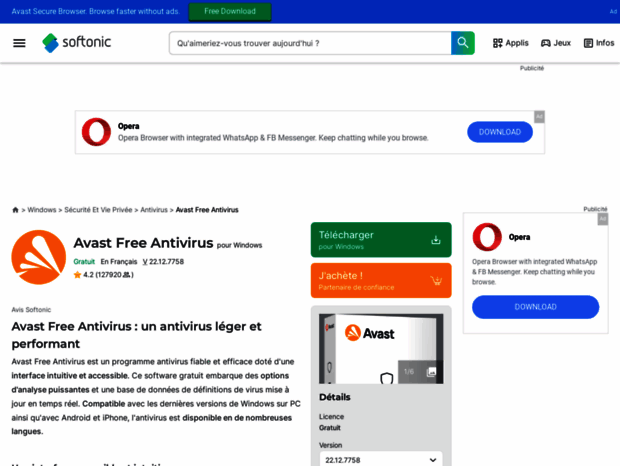Click the search magnifier button
This screenshot has height=466, width=620.
coord(463,43)
